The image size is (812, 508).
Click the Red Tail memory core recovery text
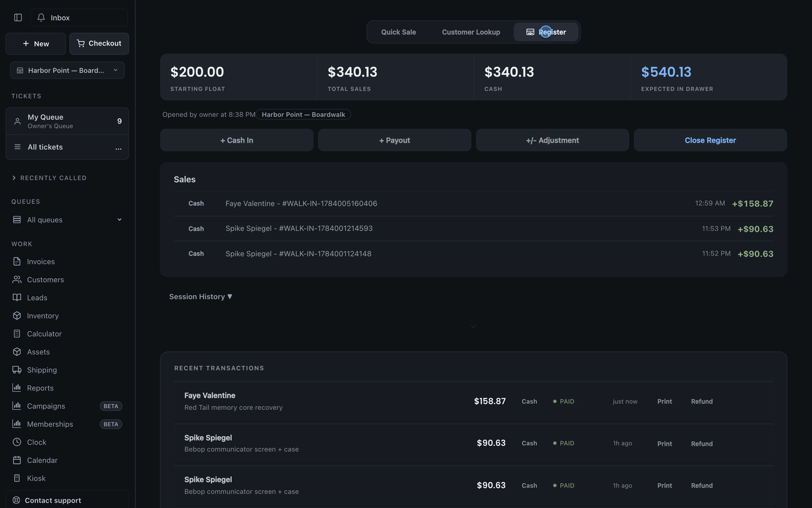point(233,408)
